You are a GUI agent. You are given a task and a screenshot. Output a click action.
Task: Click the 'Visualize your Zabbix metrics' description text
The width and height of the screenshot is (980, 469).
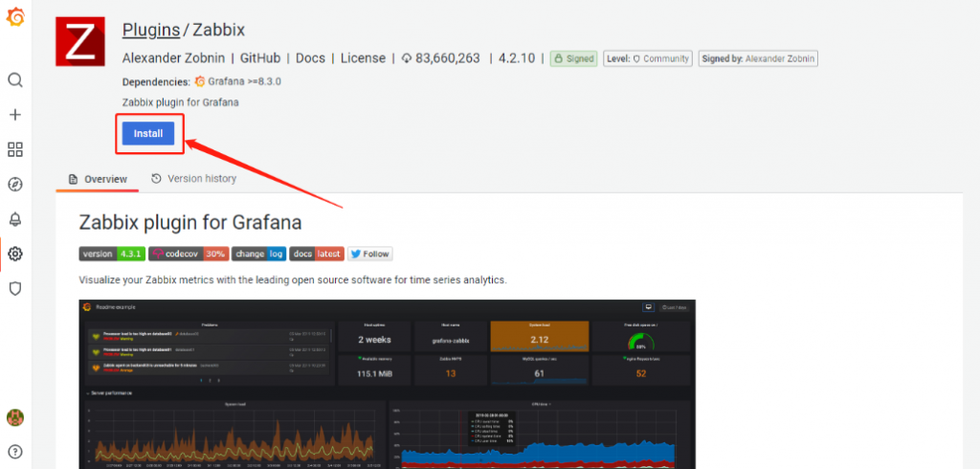(x=293, y=280)
